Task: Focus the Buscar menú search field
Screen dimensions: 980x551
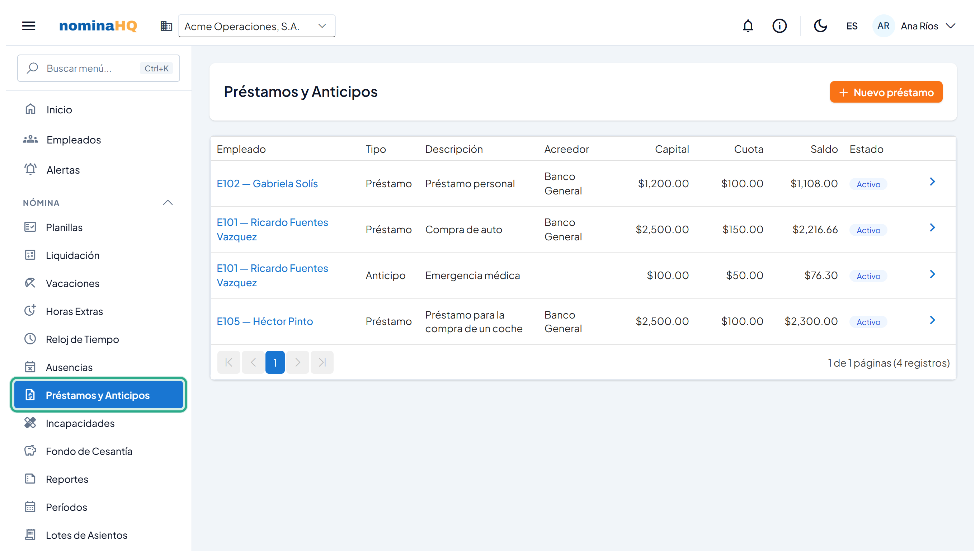Action: tap(99, 68)
